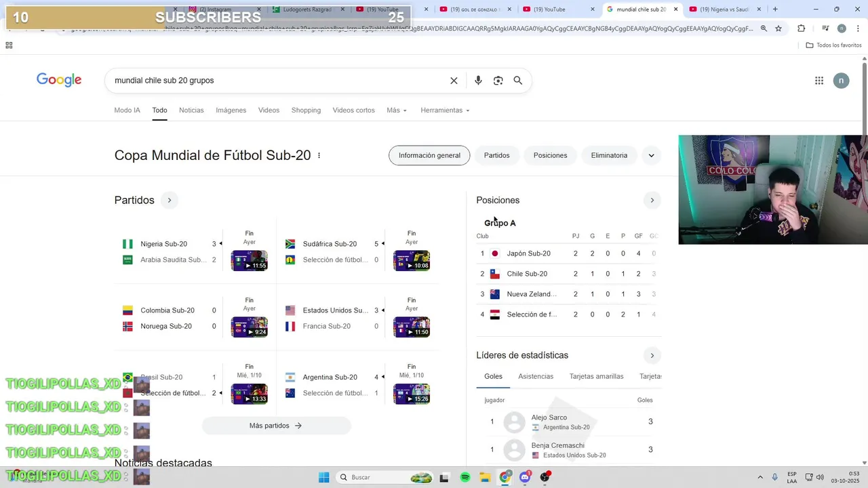Switch to the Instagram browser tab
Image resolution: width=868 pixels, height=488 pixels.
219,9
